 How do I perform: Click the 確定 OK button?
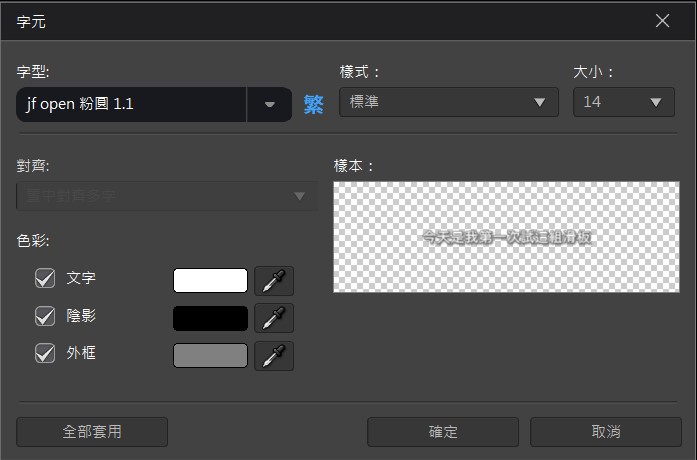pos(443,432)
